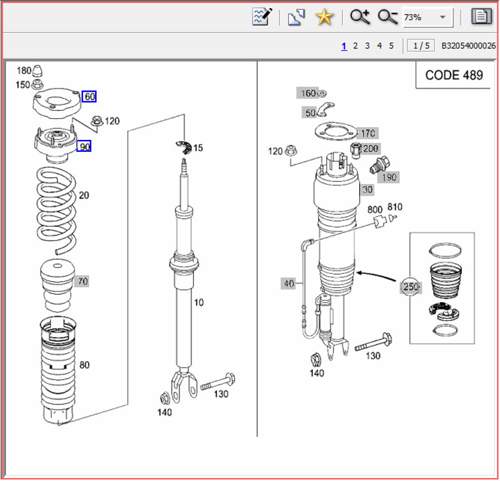Select part callout 30 air strut
This screenshot has height=481, width=500.
click(x=367, y=190)
